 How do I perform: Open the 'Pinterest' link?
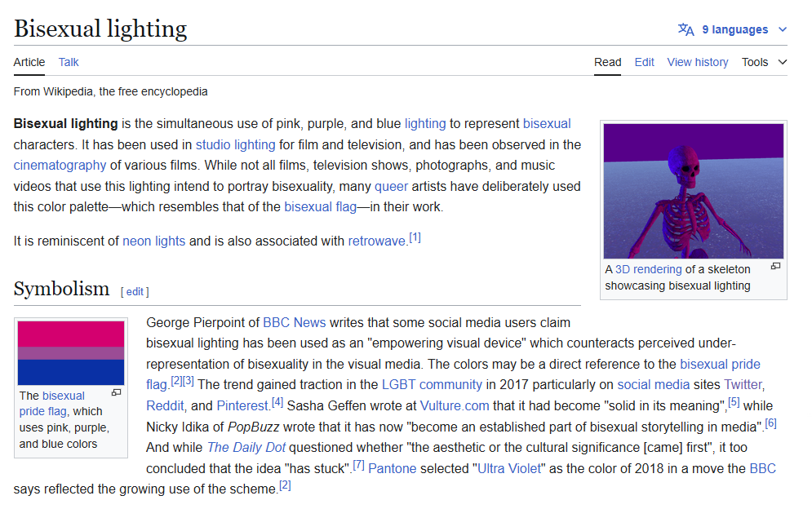[242, 406]
